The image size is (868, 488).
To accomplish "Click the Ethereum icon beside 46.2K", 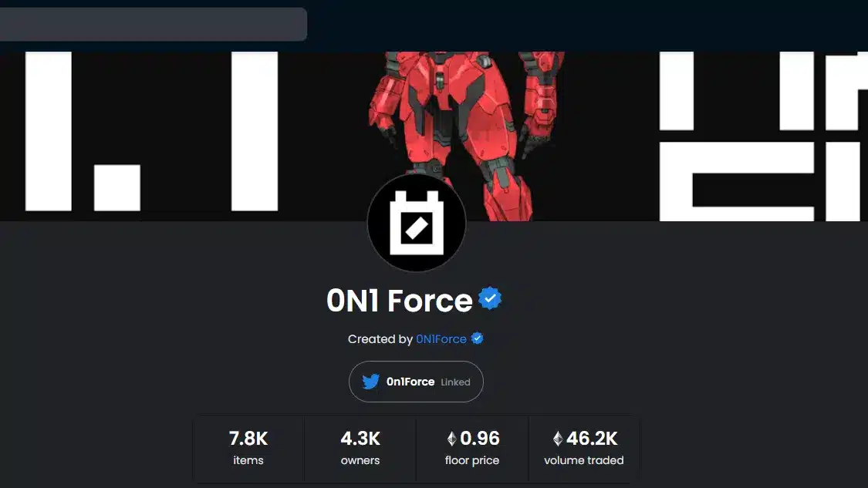I will 558,439.
